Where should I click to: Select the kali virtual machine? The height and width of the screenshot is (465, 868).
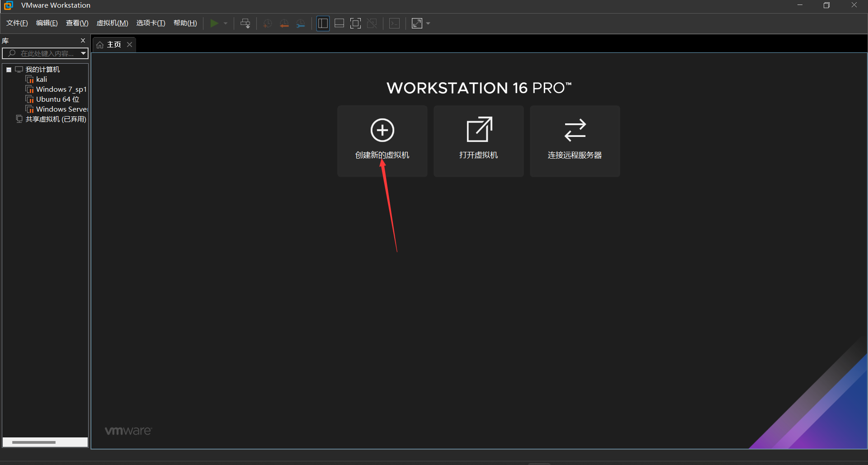pos(42,80)
